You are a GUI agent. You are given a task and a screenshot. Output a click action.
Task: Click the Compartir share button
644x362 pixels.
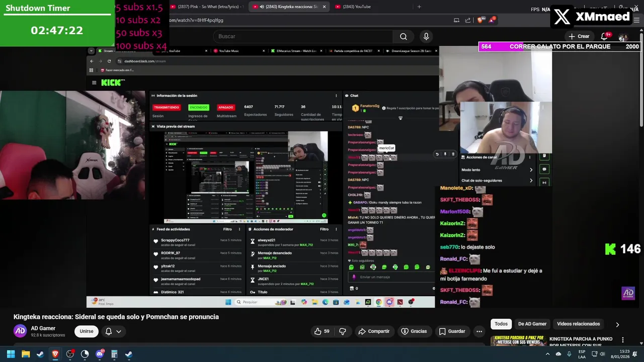pos(374,331)
